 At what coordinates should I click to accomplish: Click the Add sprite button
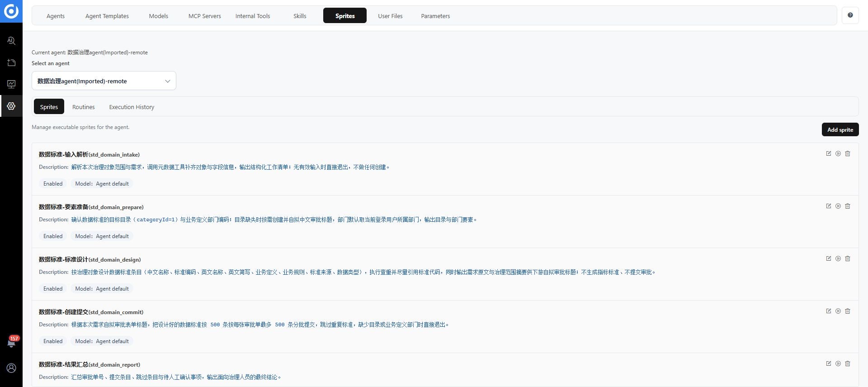pyautogui.click(x=840, y=129)
